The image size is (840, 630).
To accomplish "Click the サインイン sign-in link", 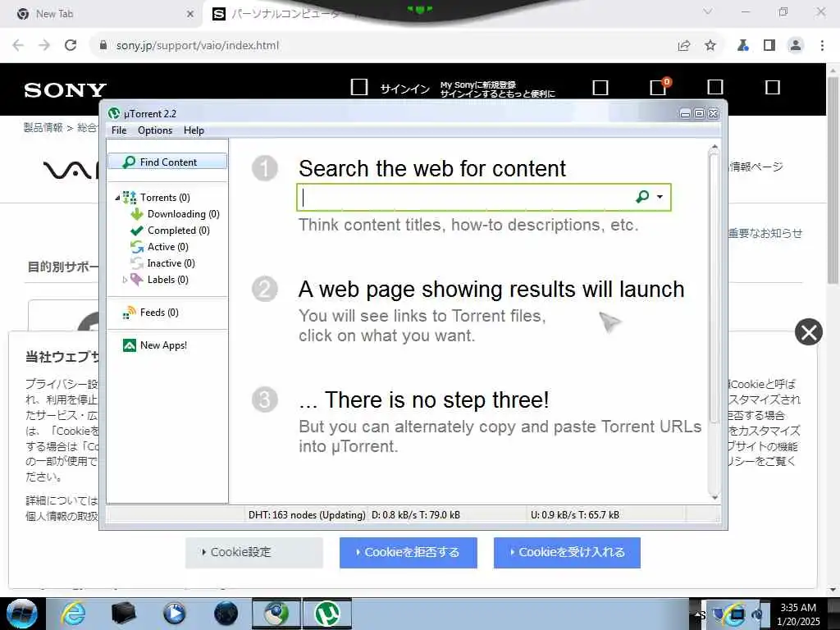I will click(x=405, y=89).
